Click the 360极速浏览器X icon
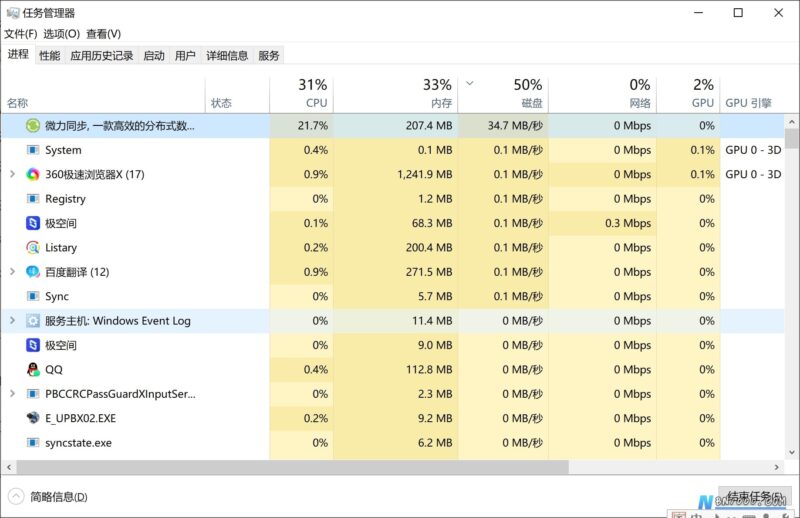The width and height of the screenshot is (800, 518). (33, 175)
